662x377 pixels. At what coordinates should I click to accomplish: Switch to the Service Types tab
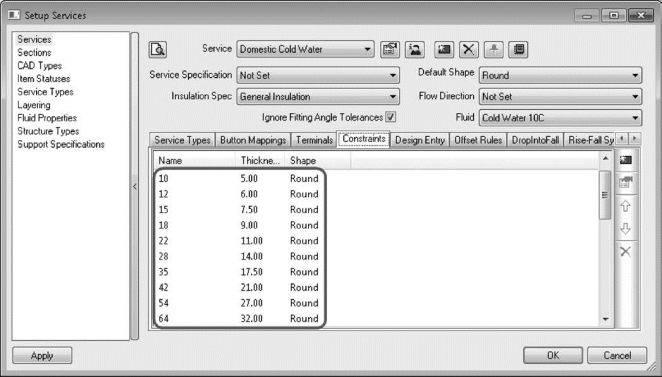(182, 140)
